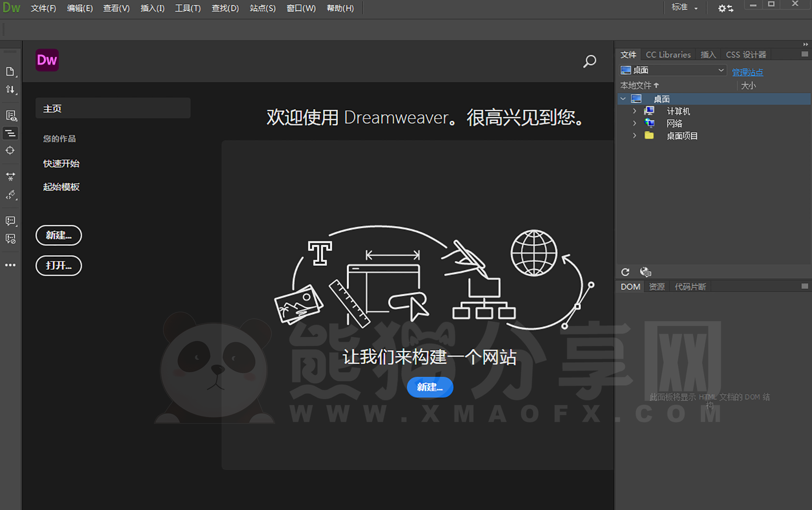Switch to the 资源 tab
Image resolution: width=812 pixels, height=510 pixels.
[x=657, y=286]
